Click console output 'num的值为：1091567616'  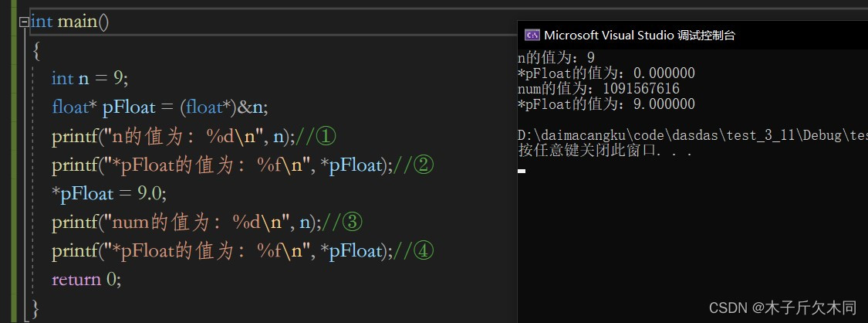pyautogui.click(x=598, y=89)
